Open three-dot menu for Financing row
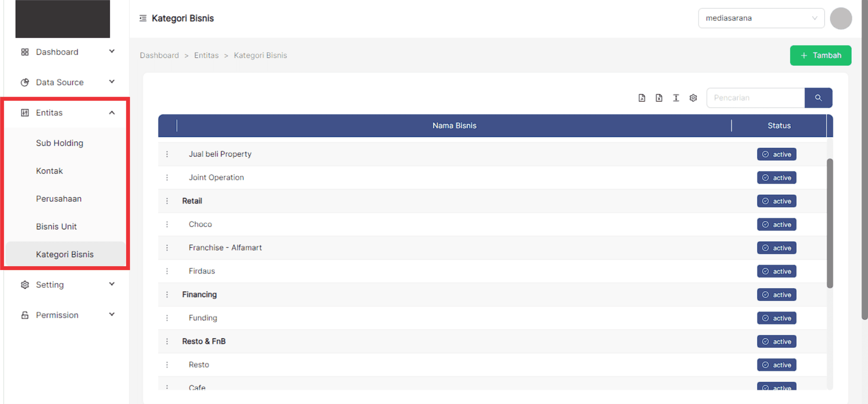 point(167,295)
